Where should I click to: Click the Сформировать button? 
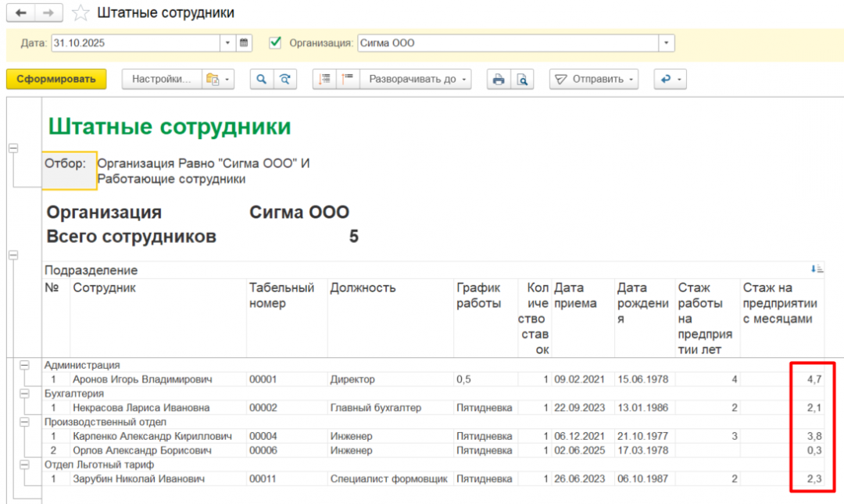point(56,79)
